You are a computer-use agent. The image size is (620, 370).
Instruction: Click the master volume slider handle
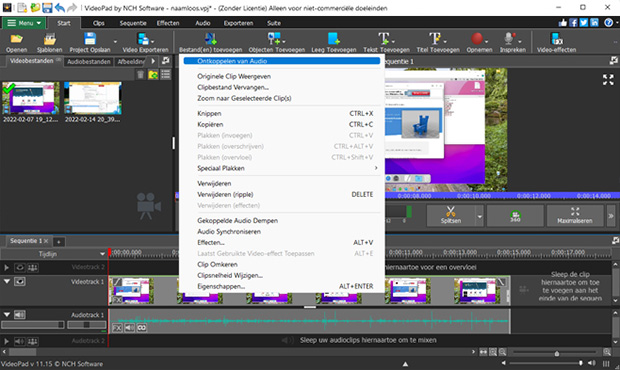pos(580,362)
